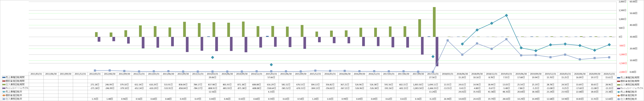The height and width of the screenshot is (101, 644).
Task: Click the isolated diamond marker above 2014/03/31
Action: (x=213, y=57)
